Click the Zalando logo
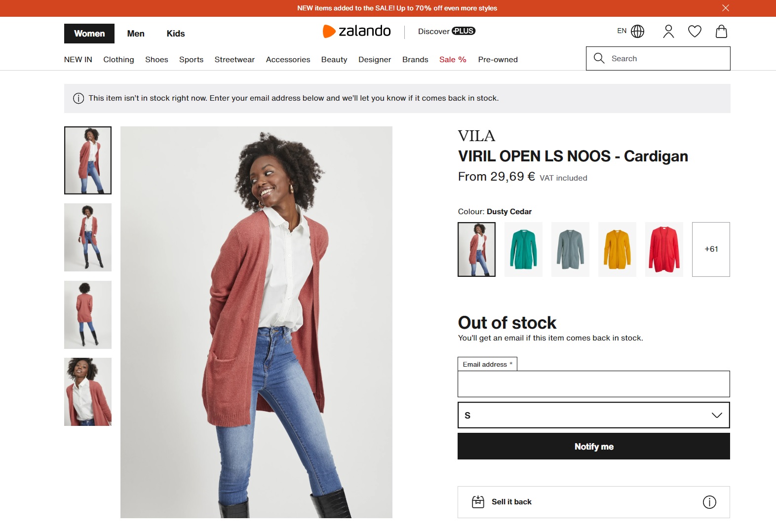This screenshot has height=532, width=776. pos(356,31)
